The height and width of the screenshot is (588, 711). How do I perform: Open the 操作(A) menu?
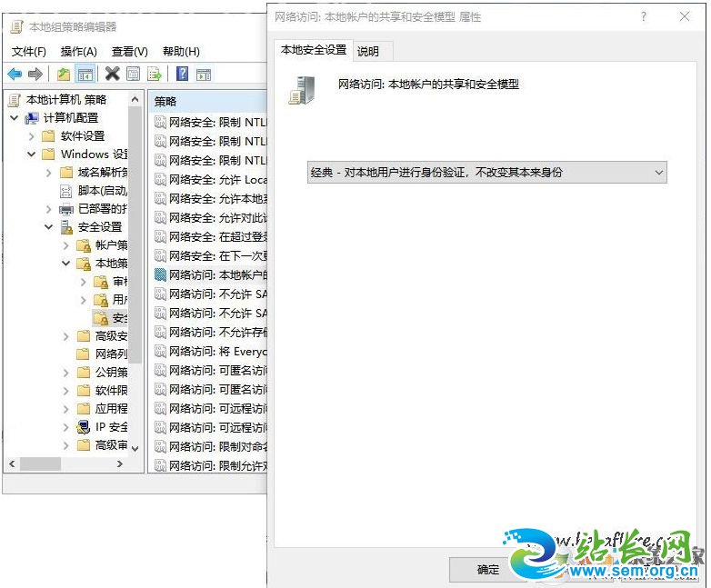(79, 52)
